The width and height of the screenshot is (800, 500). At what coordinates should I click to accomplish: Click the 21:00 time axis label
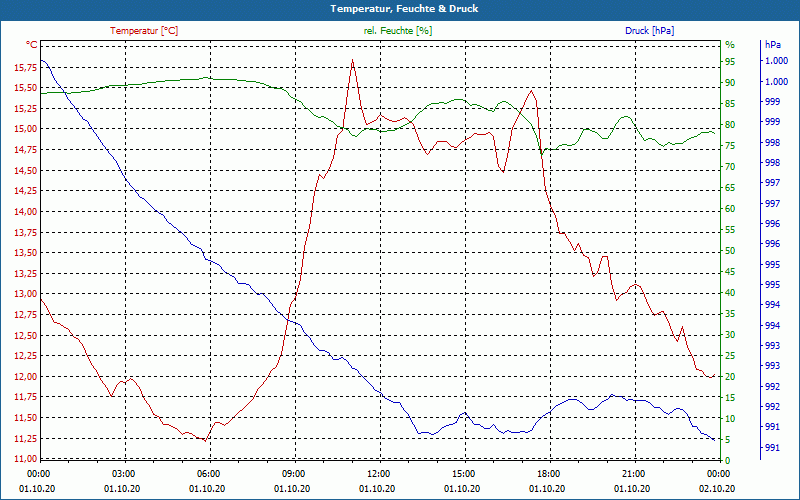coord(633,473)
